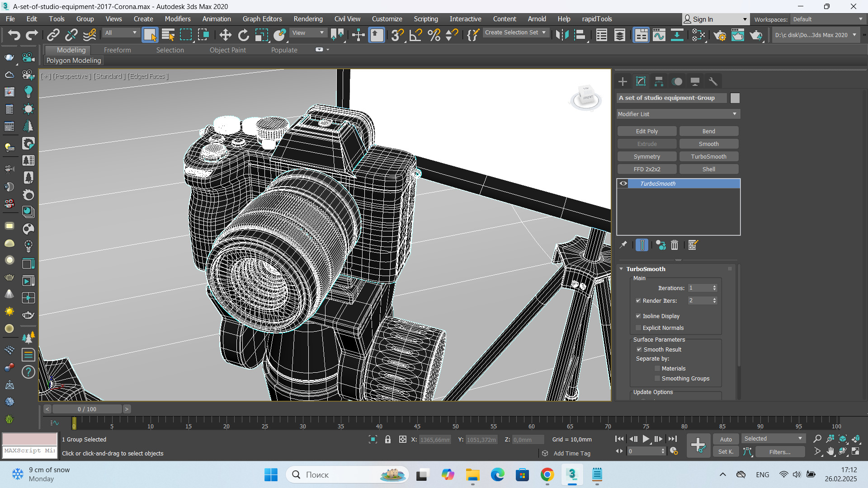Open the View reference coordinate dropdown
Screen dimensions: 868x488
coord(308,33)
